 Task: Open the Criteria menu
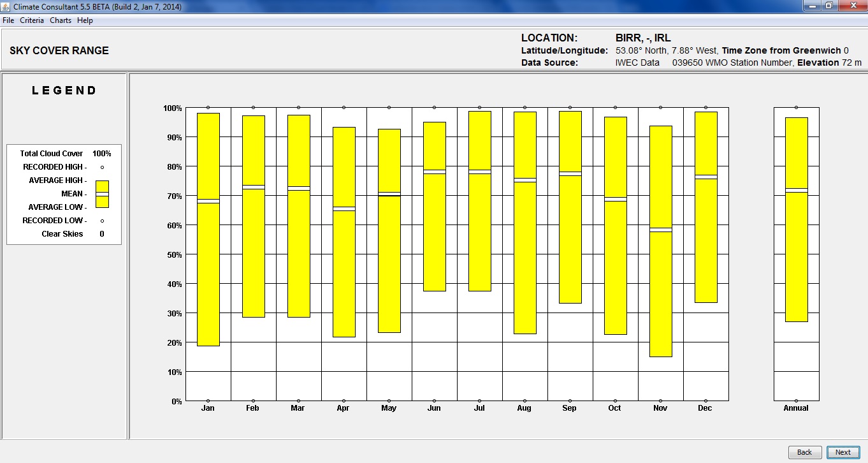pyautogui.click(x=32, y=20)
